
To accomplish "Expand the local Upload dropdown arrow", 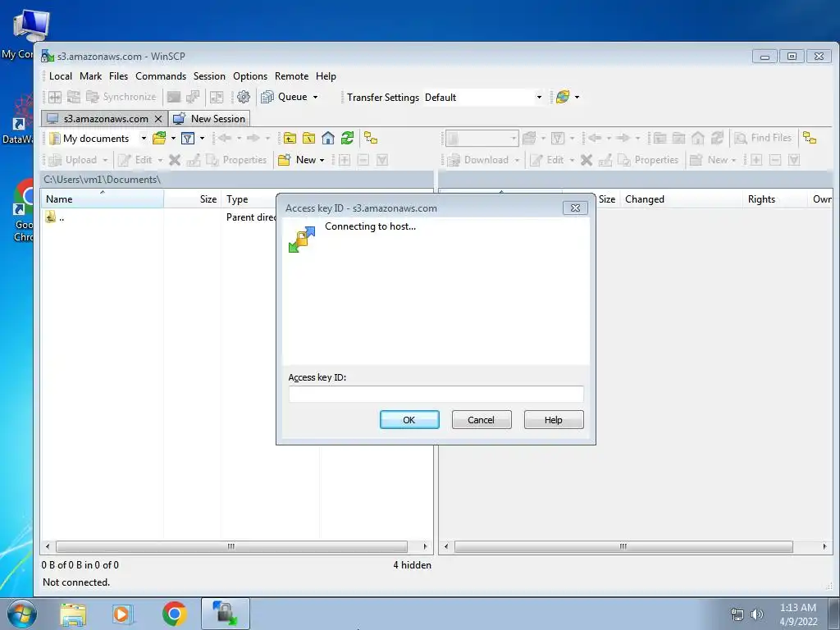I will 105,160.
